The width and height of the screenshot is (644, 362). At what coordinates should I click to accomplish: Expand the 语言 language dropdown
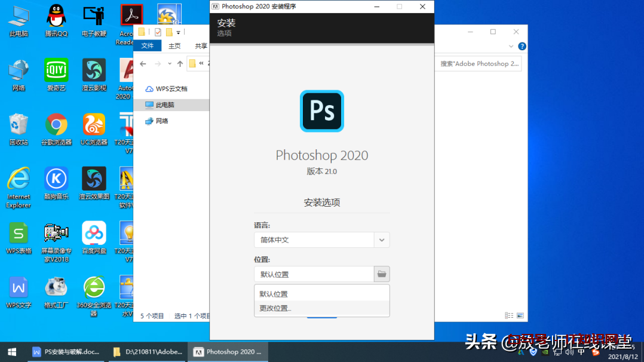point(381,240)
